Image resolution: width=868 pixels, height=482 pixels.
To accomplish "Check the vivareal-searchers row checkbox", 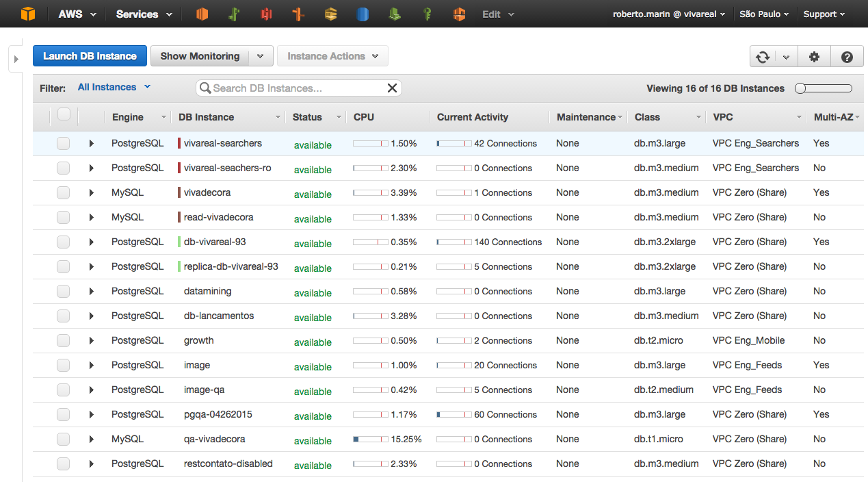I will (64, 143).
